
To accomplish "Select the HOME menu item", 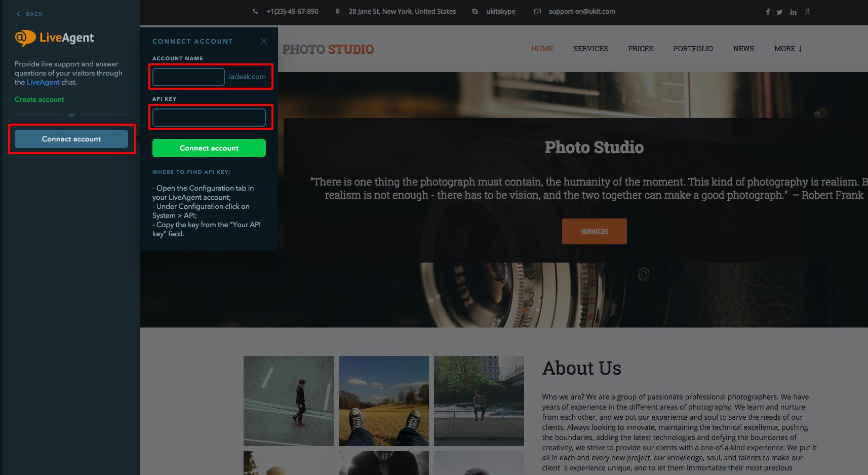I will (542, 49).
